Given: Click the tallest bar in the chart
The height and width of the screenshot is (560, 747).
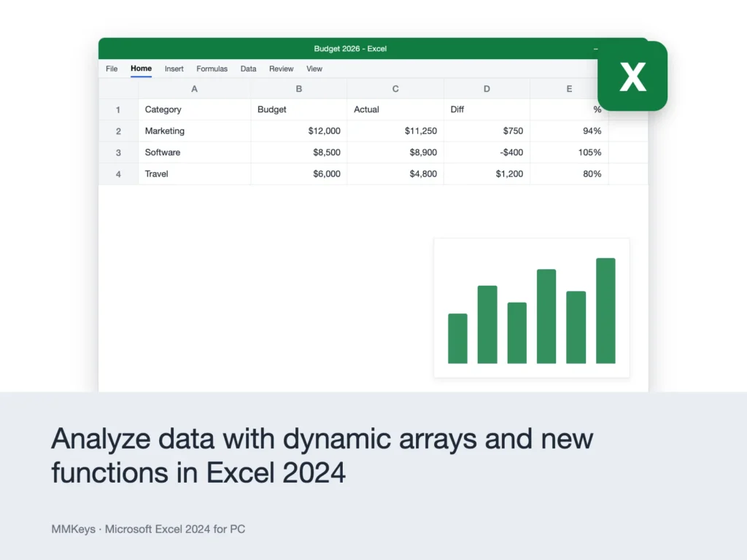Looking at the screenshot, I should point(605,311).
